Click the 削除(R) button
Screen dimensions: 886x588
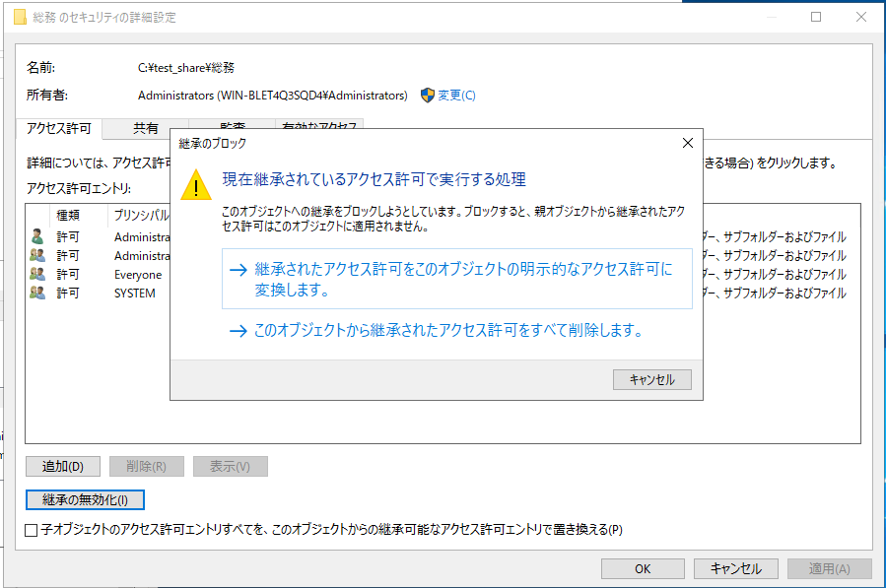(x=146, y=467)
